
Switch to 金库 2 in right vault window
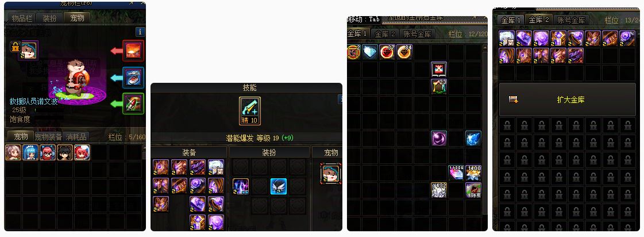(538, 20)
